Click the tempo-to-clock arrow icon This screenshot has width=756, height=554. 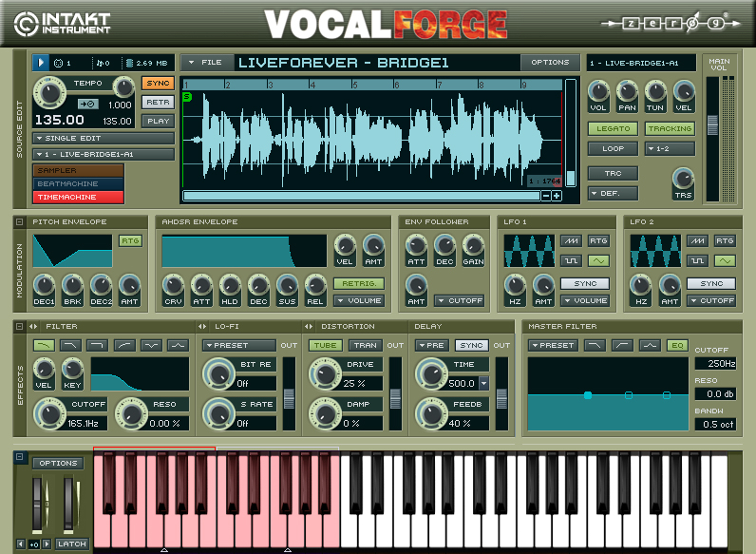(87, 104)
